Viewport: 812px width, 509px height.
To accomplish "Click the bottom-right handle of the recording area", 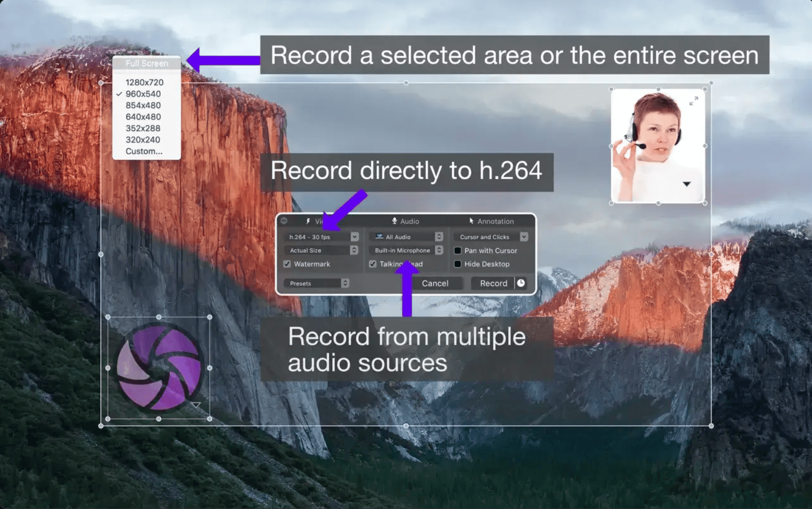I will pyautogui.click(x=711, y=426).
